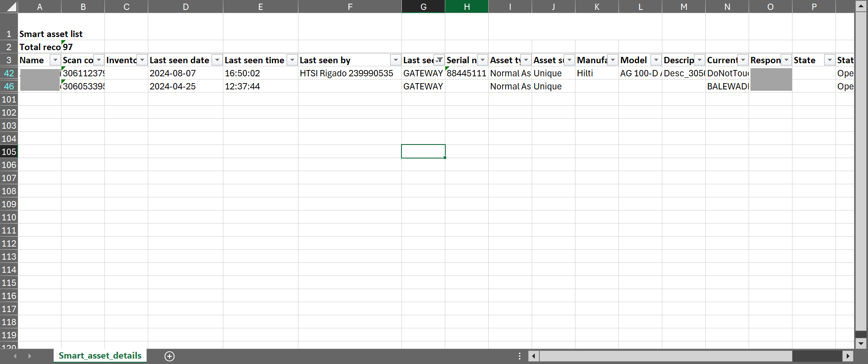868x364 pixels.
Task: Click the vertical scrollbar down arrow
Action: (861, 343)
